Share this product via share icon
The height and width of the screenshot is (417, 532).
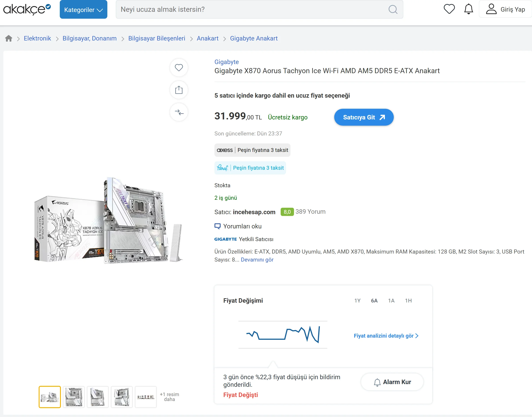coord(179,90)
